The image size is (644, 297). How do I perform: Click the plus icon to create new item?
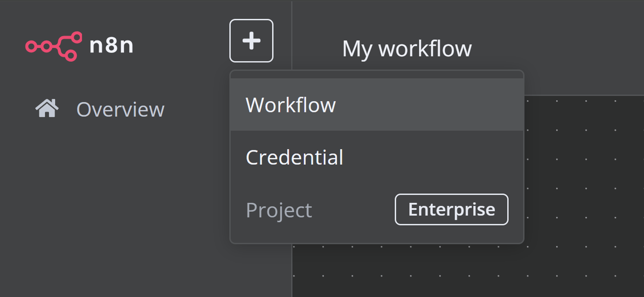tap(251, 40)
